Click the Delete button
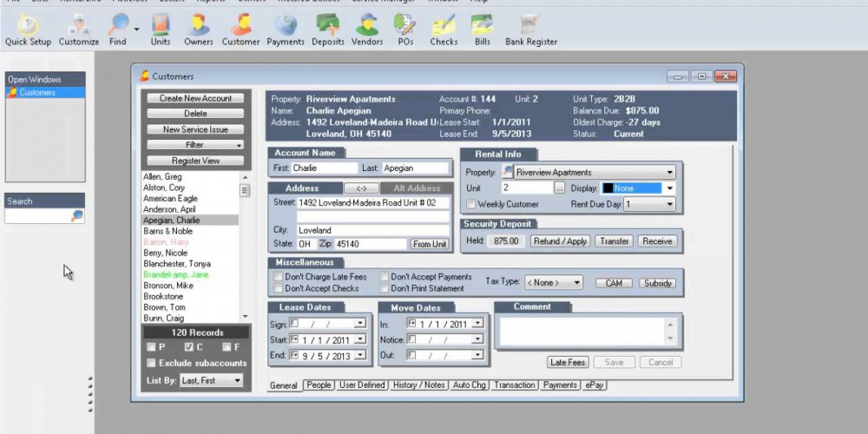 [195, 114]
